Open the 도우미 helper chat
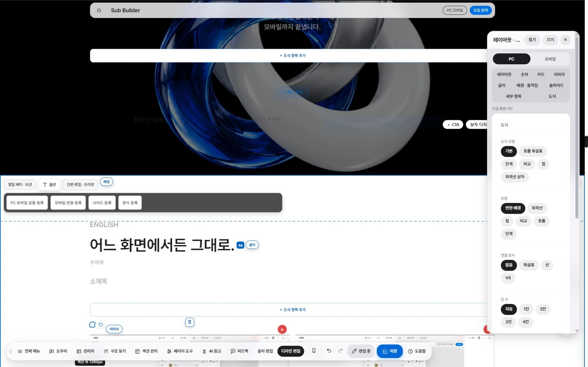The height and width of the screenshot is (367, 588). (58, 351)
